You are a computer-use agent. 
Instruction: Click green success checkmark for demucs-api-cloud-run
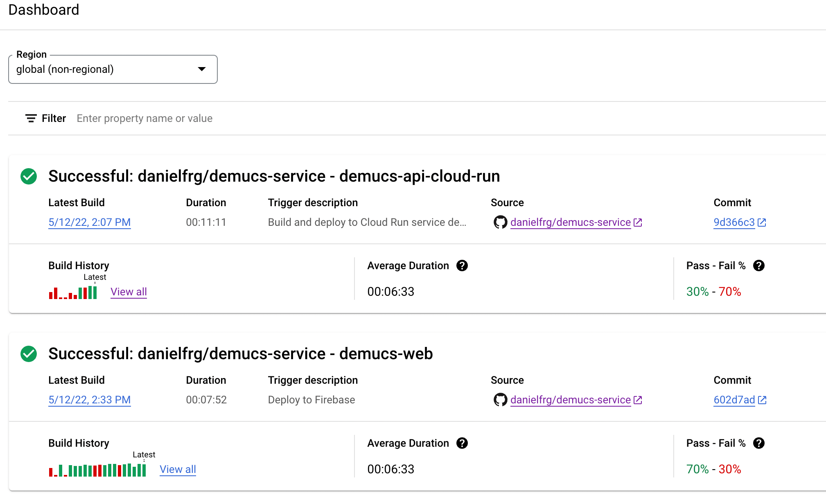(x=29, y=176)
